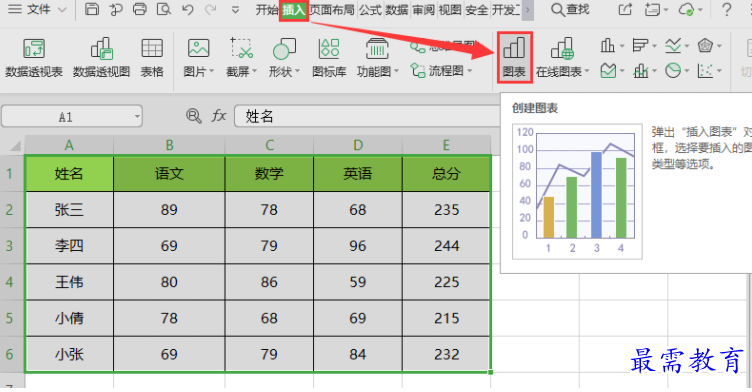The height and width of the screenshot is (392, 752).
Task: Open the 数据 ribbon tab
Action: point(397,10)
